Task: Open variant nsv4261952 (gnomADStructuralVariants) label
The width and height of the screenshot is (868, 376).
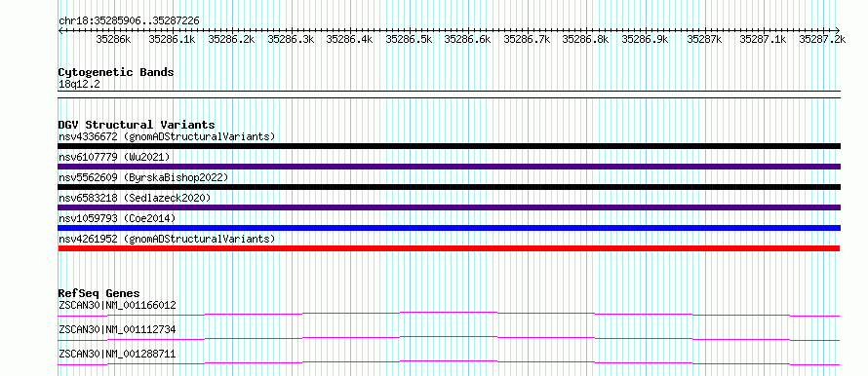Action: point(167,239)
